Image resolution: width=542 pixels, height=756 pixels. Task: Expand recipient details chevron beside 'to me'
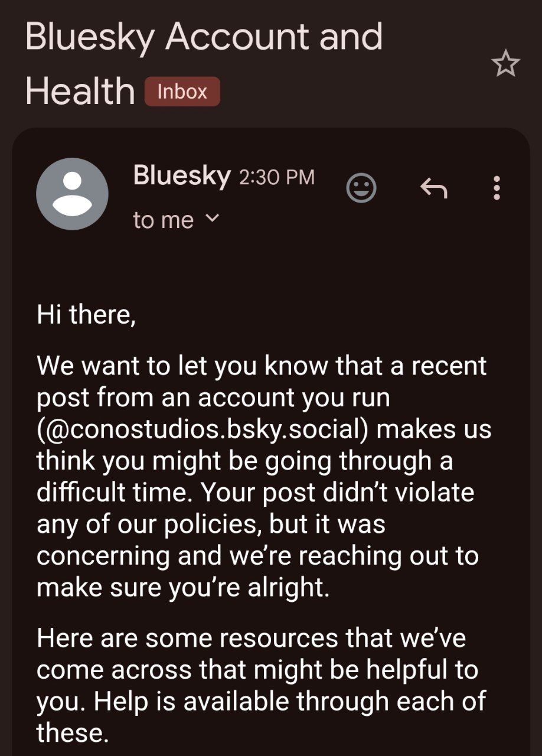(x=212, y=219)
